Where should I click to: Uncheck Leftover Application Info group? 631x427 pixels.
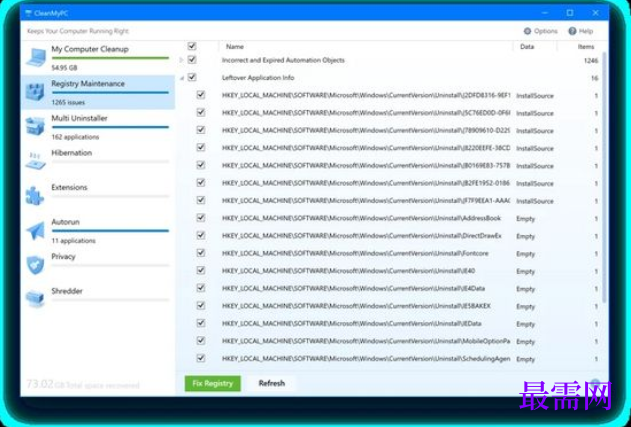[192, 77]
